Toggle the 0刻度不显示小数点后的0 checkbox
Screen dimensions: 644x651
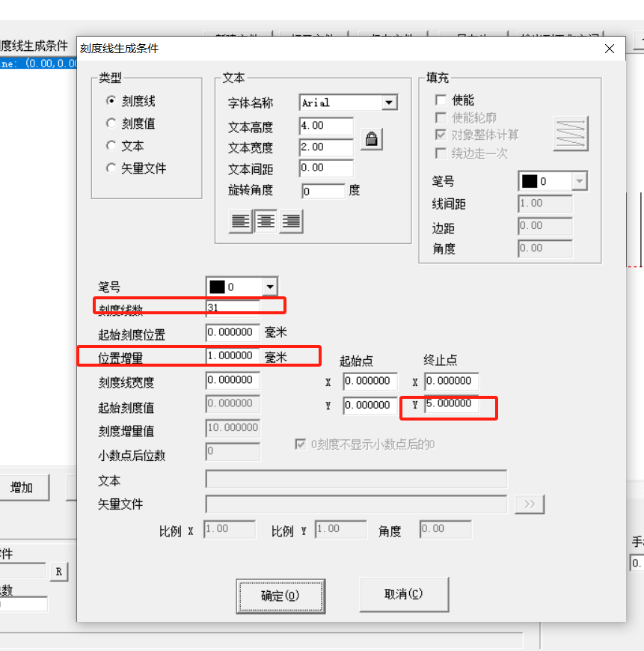(300, 444)
